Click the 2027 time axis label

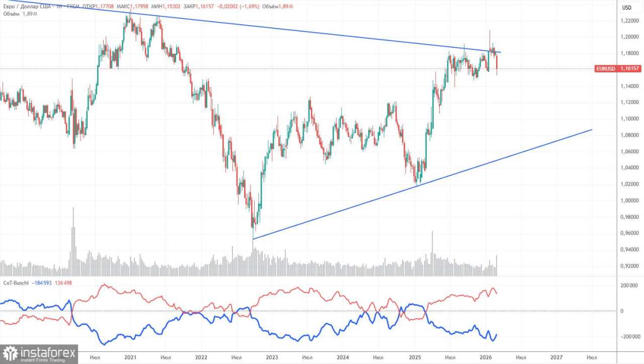click(x=556, y=357)
